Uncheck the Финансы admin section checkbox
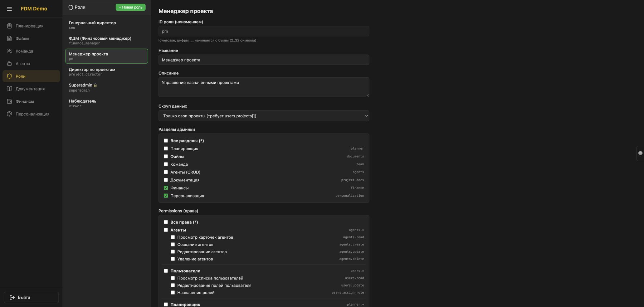The height and width of the screenshot is (307, 644). (166, 188)
